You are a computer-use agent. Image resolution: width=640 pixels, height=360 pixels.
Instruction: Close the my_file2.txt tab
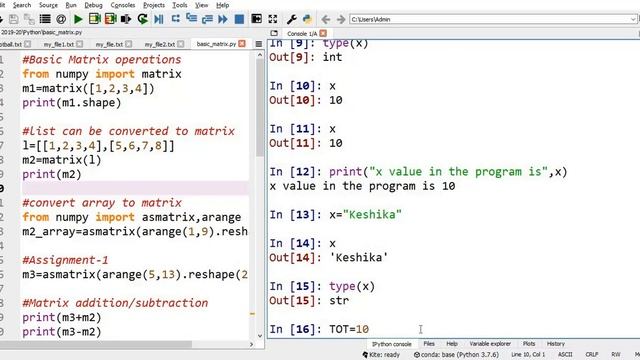(181, 44)
